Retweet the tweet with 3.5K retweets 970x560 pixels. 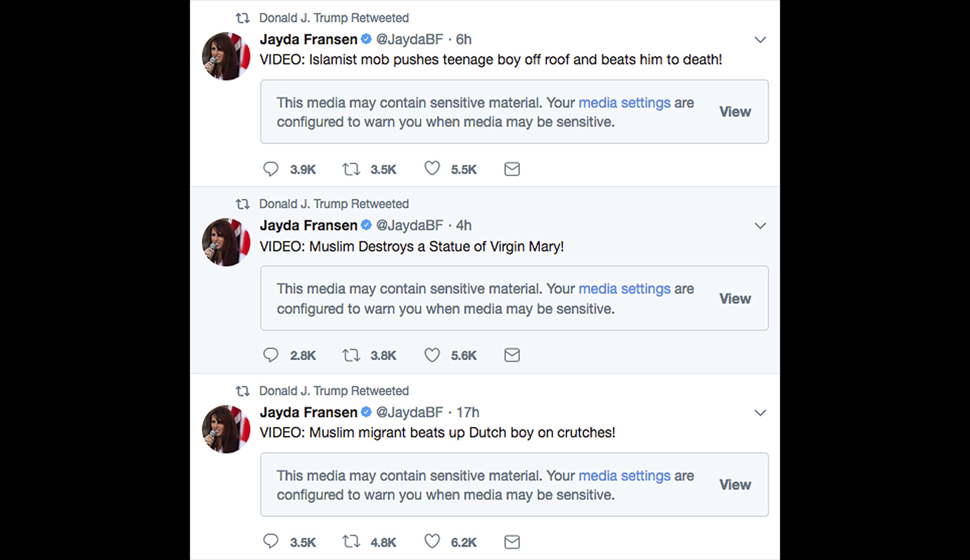pyautogui.click(x=351, y=169)
